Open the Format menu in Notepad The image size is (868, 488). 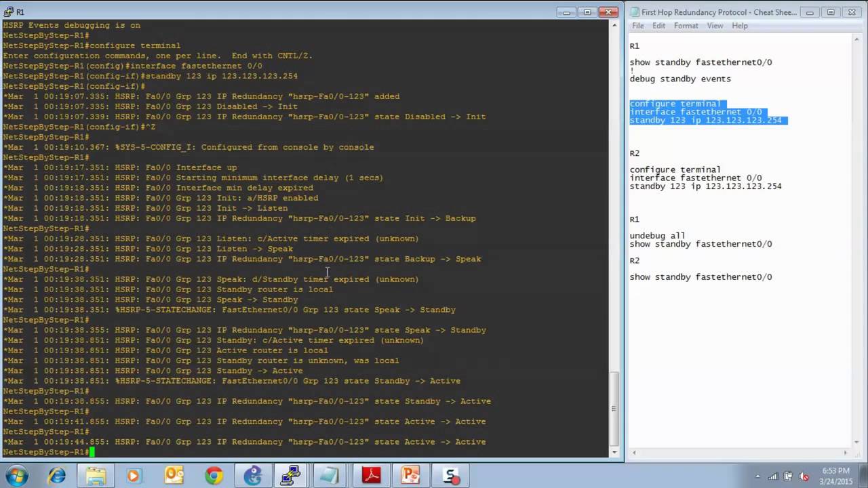686,26
